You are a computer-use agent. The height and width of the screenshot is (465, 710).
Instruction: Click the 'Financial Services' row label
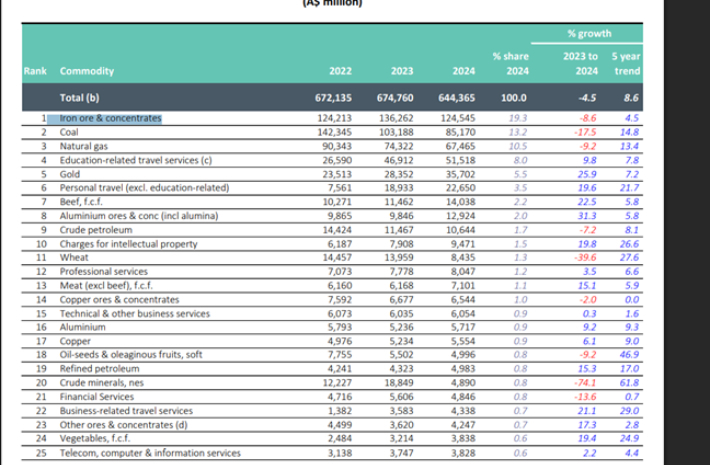(97, 397)
